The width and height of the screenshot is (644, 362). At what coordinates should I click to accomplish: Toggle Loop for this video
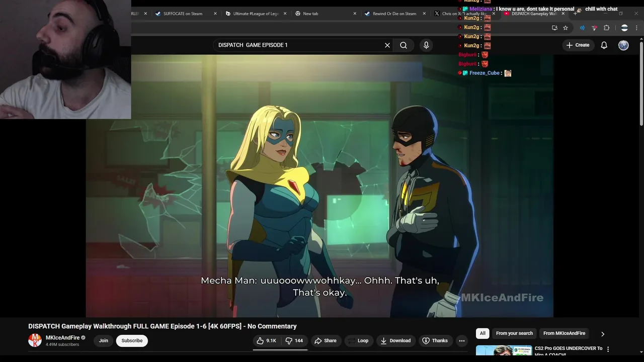tap(358, 341)
